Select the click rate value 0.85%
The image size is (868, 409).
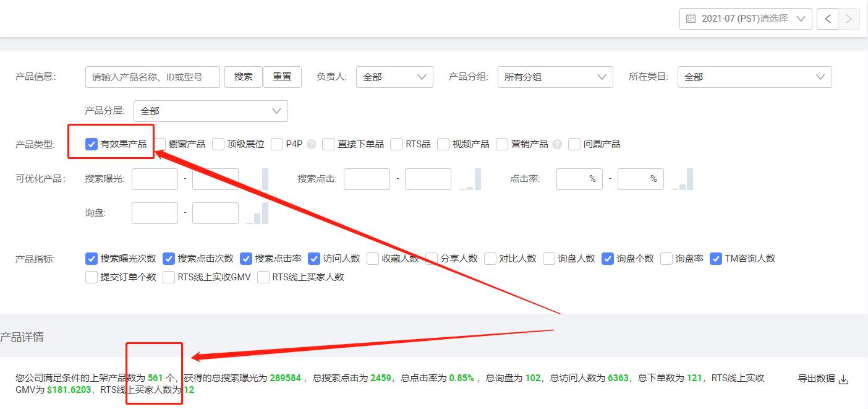pyautogui.click(x=462, y=377)
